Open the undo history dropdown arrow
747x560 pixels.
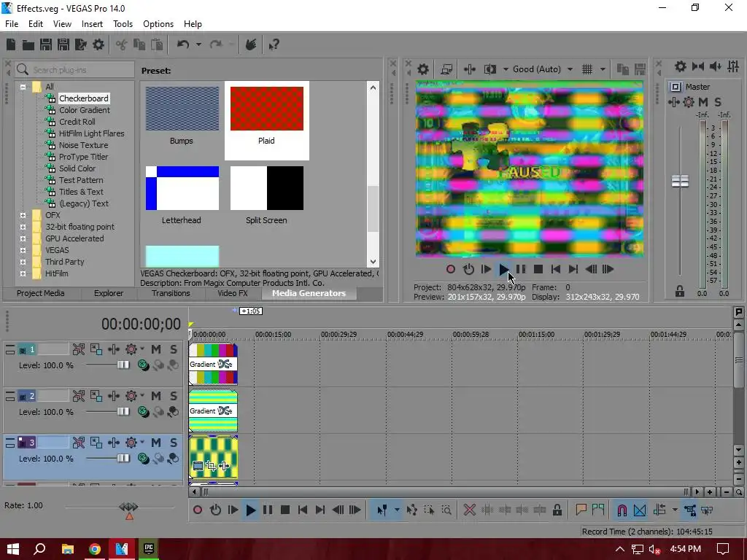point(198,44)
